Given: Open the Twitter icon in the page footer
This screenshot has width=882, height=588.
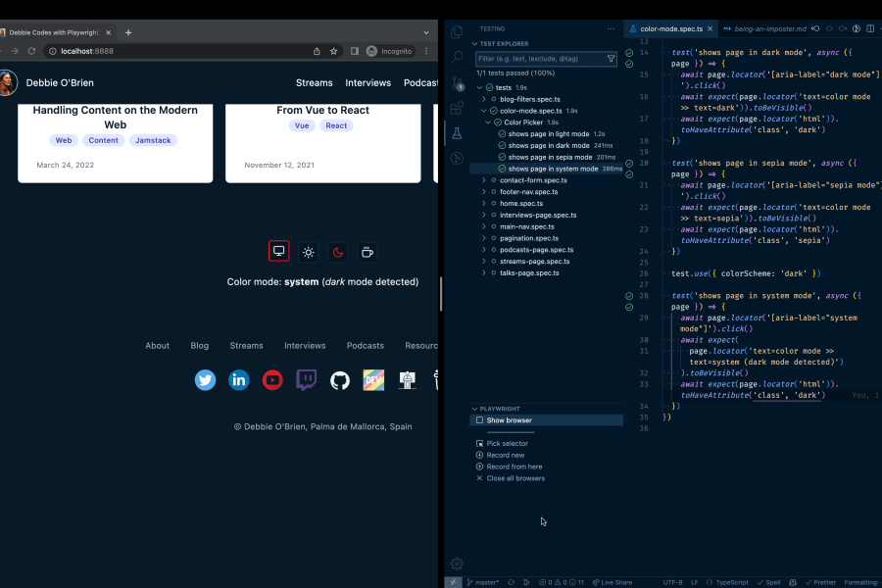Looking at the screenshot, I should point(206,380).
